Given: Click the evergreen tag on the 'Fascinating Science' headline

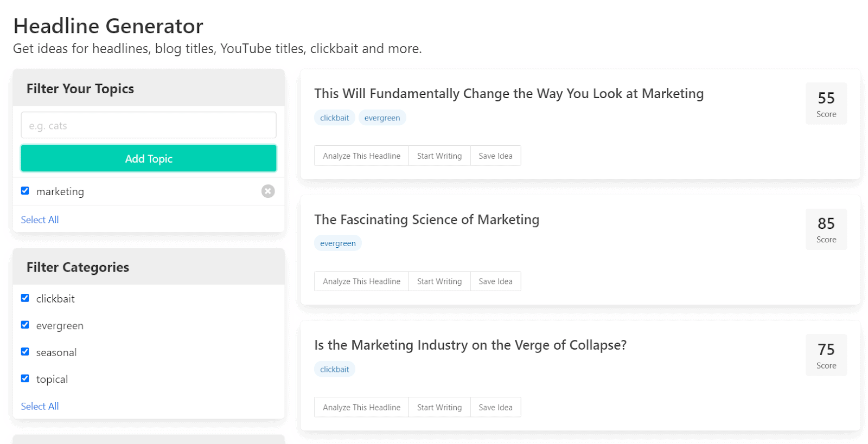Looking at the screenshot, I should point(337,243).
